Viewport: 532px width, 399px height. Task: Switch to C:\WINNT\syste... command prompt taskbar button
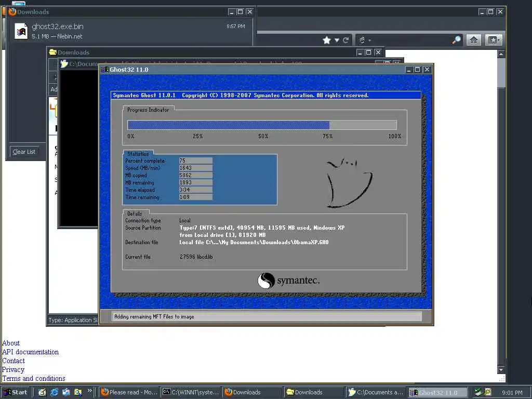[x=191, y=392]
